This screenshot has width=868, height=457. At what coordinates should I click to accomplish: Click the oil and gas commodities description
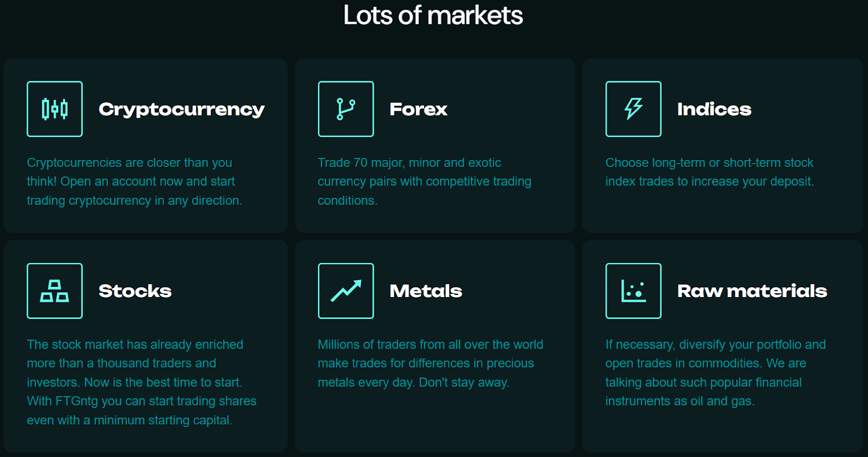pos(715,372)
